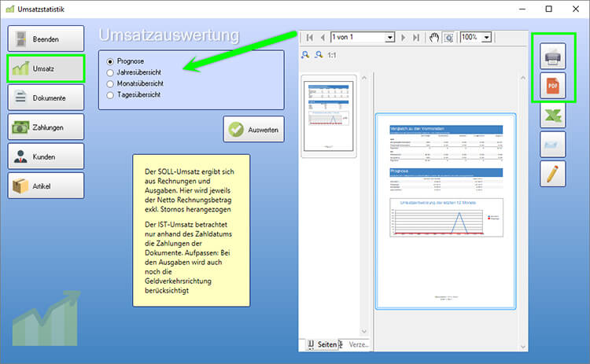
Task: Click the Beenden button
Action: pos(46,39)
